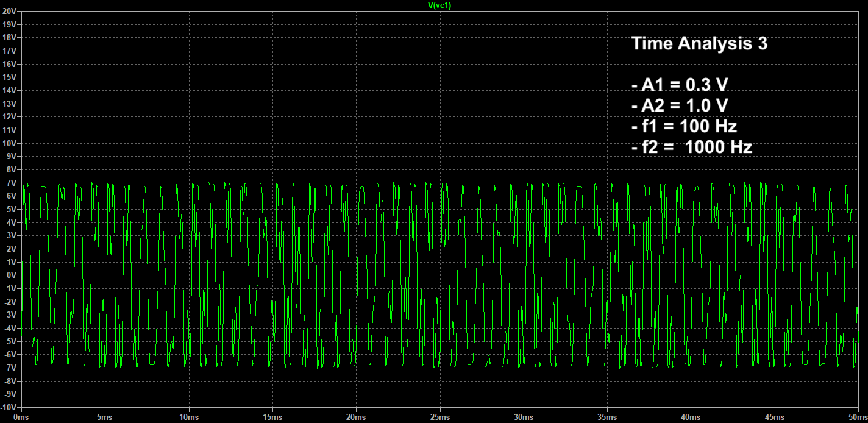Click the Time Analysis 3 annotation heading

click(x=700, y=43)
